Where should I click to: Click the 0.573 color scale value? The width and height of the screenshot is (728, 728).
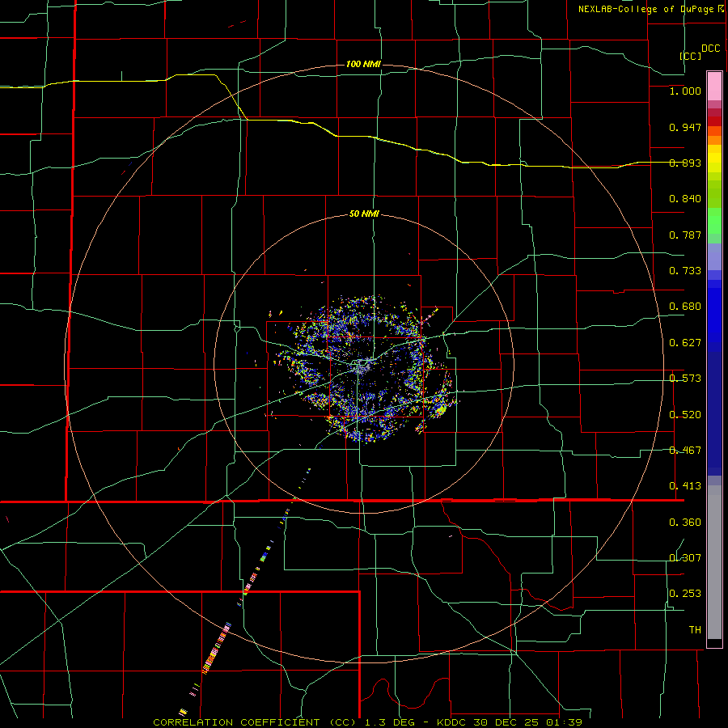(685, 379)
